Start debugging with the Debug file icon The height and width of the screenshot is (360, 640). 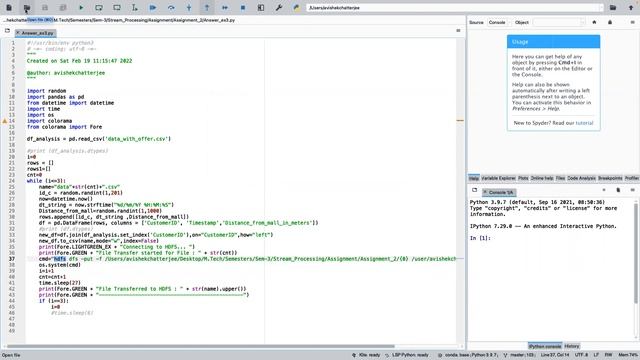click(153, 8)
